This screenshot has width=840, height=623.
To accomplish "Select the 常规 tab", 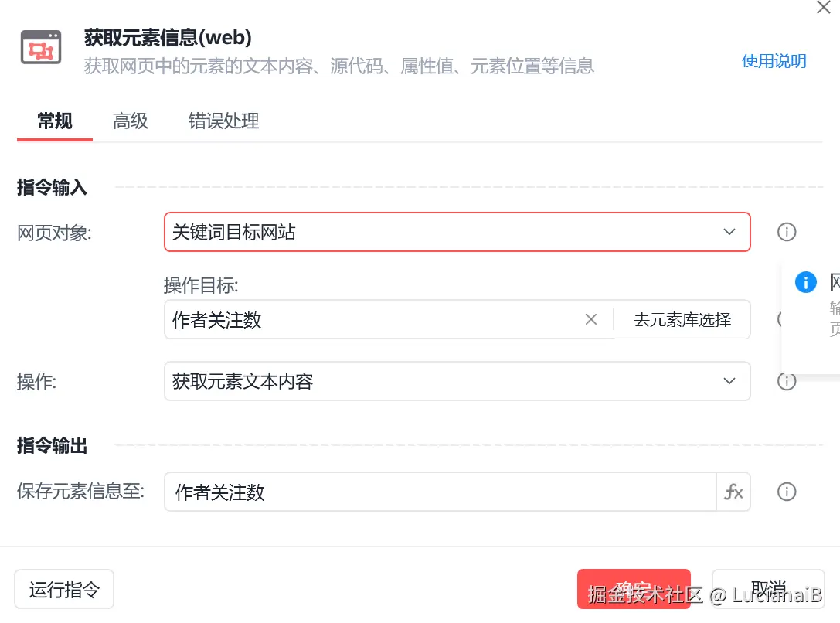I will click(55, 121).
